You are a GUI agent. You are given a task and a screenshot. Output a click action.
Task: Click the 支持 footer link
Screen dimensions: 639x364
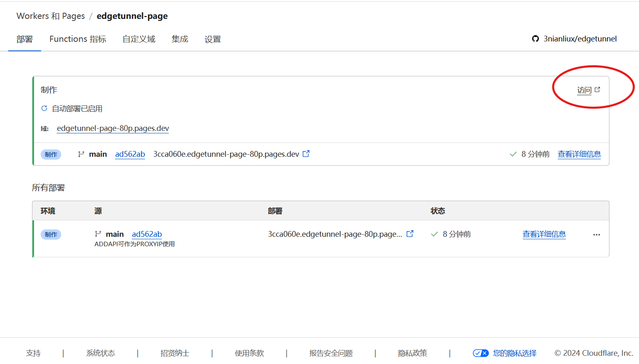point(33,353)
